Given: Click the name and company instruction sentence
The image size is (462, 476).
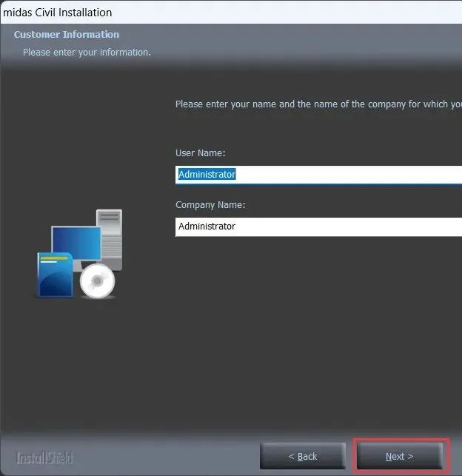Looking at the screenshot, I should coord(318,104).
